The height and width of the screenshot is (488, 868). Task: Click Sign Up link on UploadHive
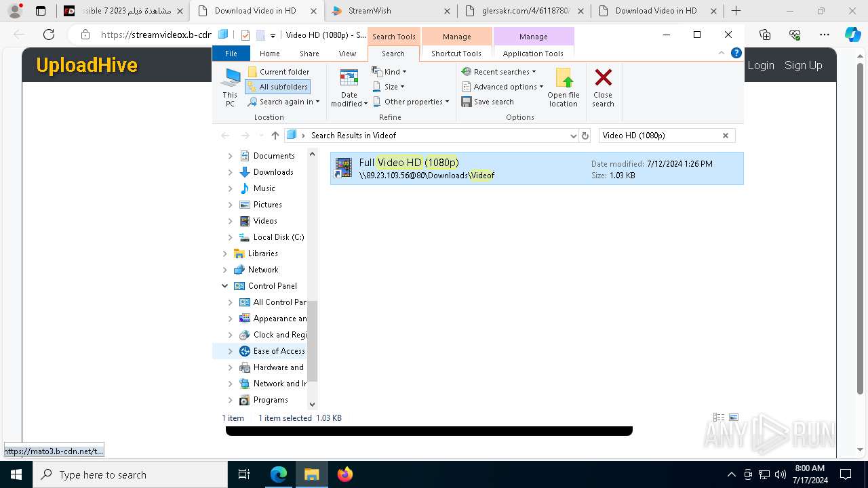(804, 65)
